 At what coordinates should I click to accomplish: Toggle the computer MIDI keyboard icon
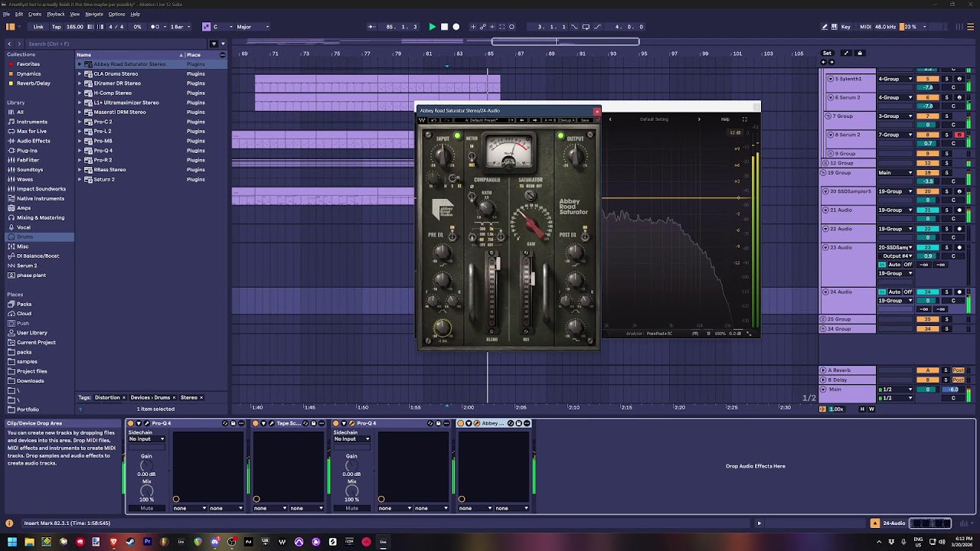click(835, 27)
